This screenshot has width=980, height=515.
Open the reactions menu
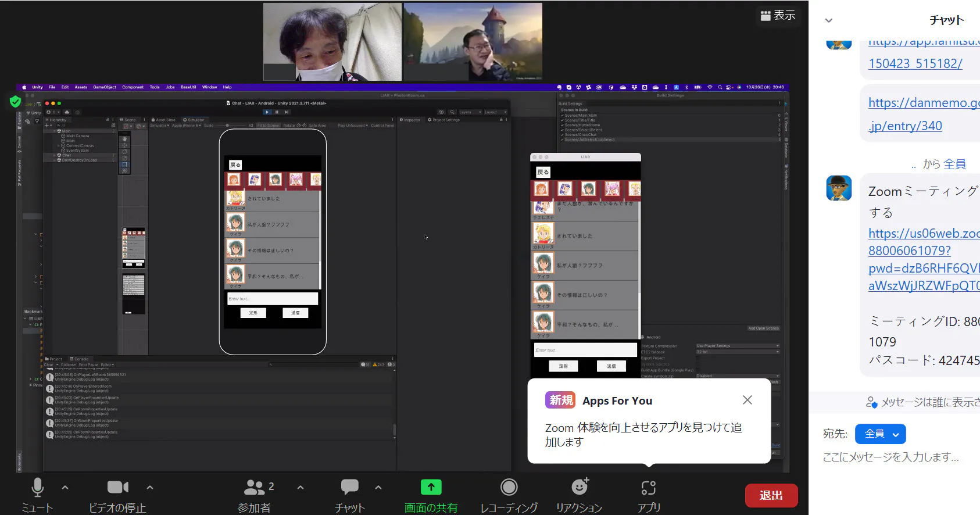580,488
